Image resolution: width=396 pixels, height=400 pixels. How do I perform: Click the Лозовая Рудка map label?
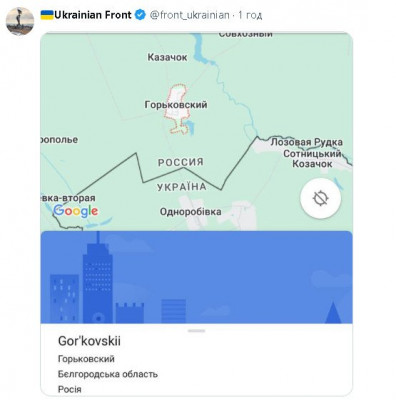tap(306, 142)
